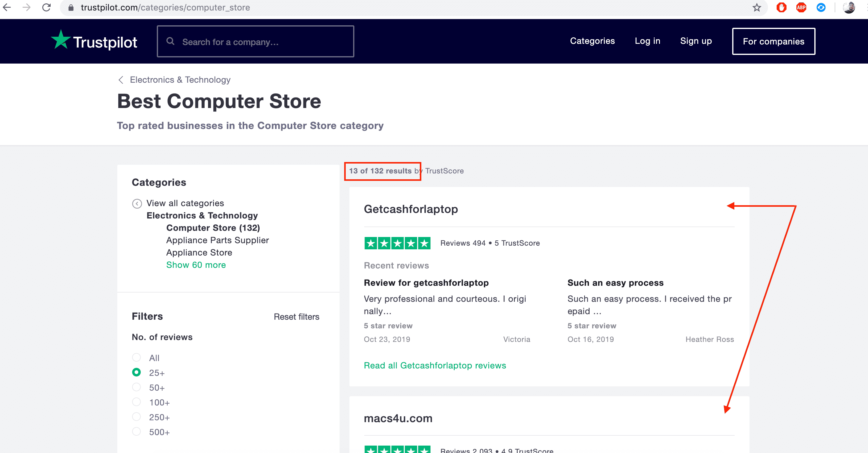Screen dimensions: 868x453
Task: Click the No. of reviews label
Action: click(x=162, y=337)
